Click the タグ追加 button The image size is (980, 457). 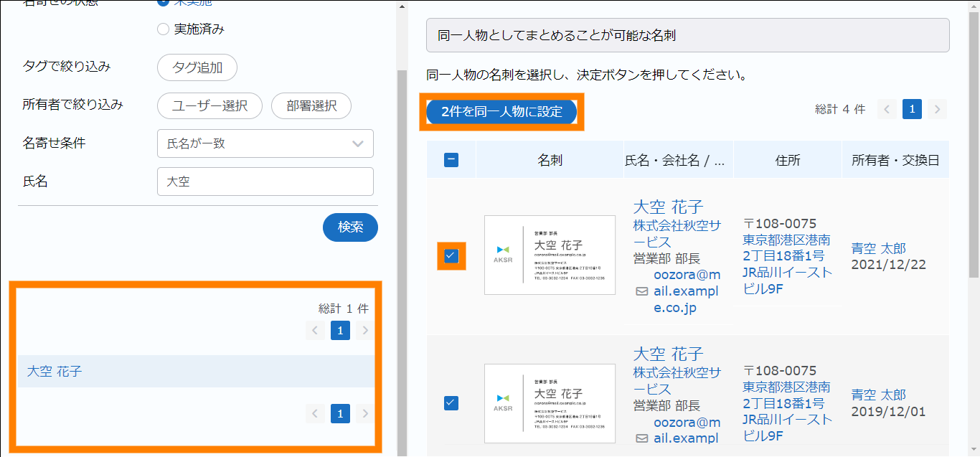tap(197, 68)
